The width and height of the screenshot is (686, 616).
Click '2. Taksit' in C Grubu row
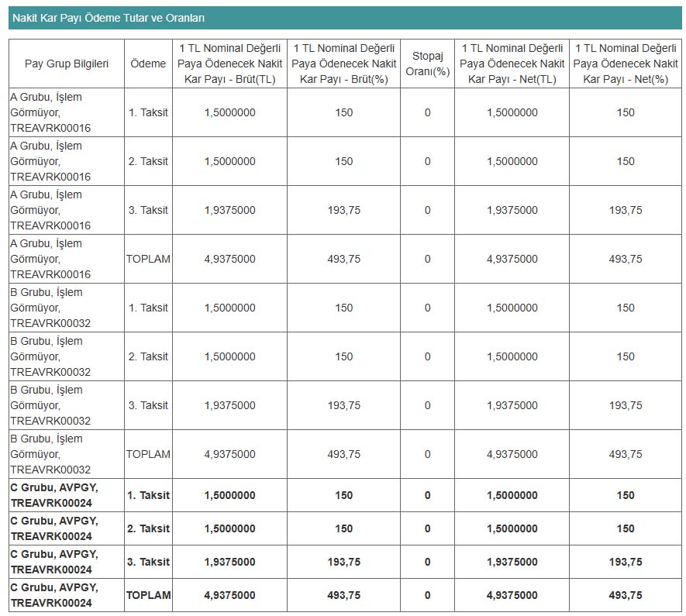[x=148, y=528]
